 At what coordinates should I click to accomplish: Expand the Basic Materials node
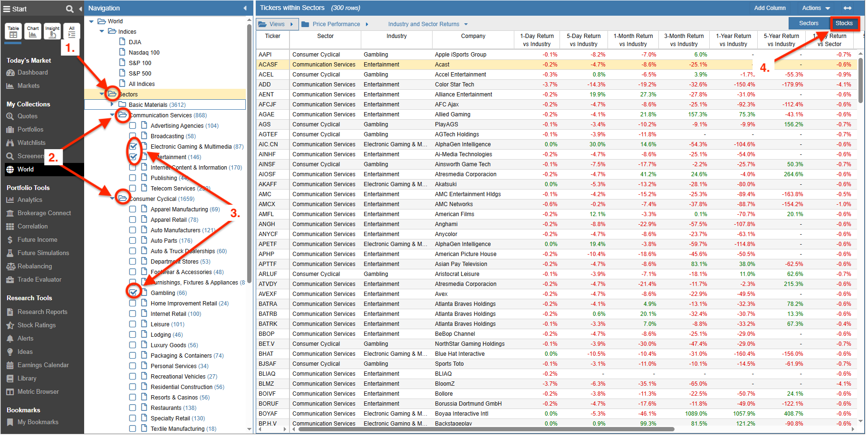pos(112,104)
